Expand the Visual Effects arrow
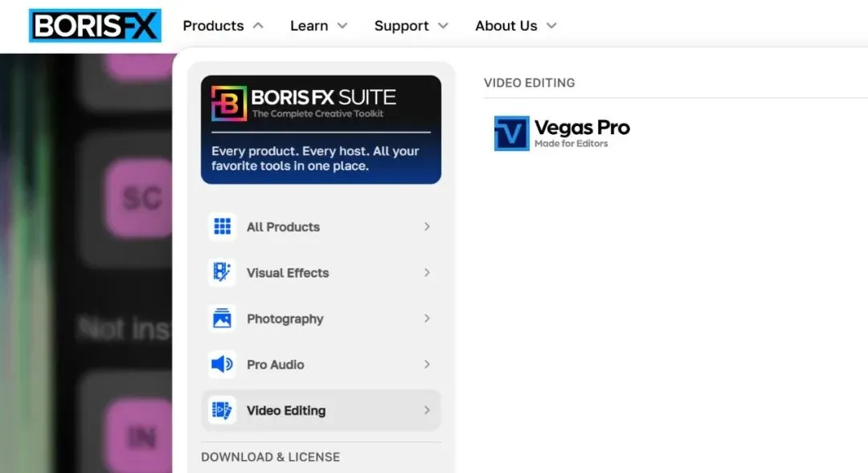Image resolution: width=868 pixels, height=473 pixels. (x=427, y=272)
